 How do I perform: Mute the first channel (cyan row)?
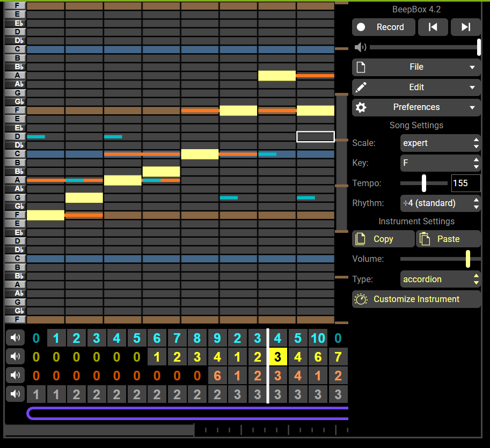click(14, 338)
